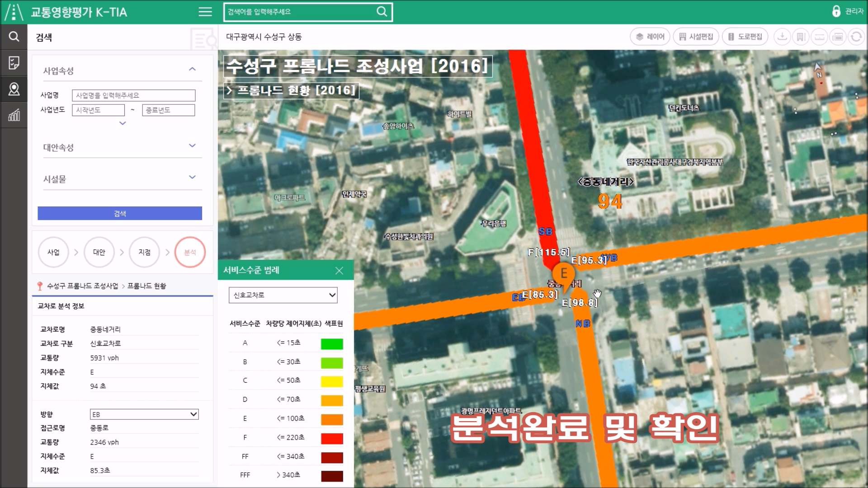Click the E[95.3] westbound delay label
The image size is (868, 488).
(x=589, y=260)
